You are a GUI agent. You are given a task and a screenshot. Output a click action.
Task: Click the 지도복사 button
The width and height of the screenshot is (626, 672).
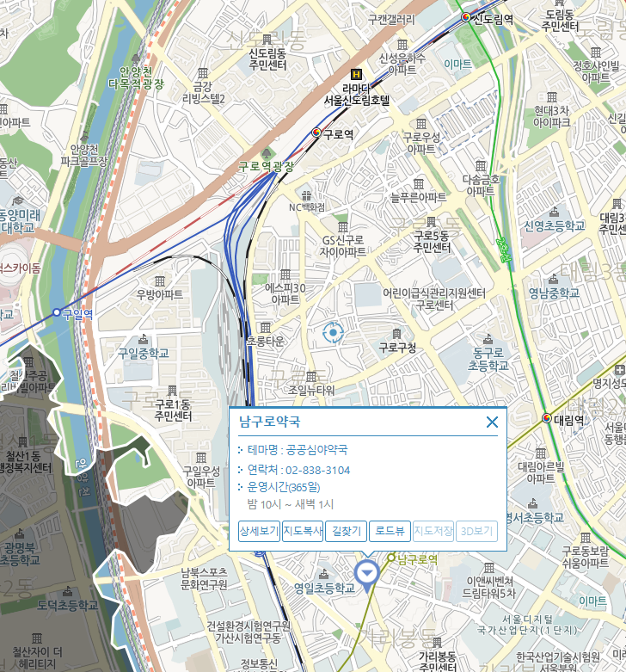point(303,531)
